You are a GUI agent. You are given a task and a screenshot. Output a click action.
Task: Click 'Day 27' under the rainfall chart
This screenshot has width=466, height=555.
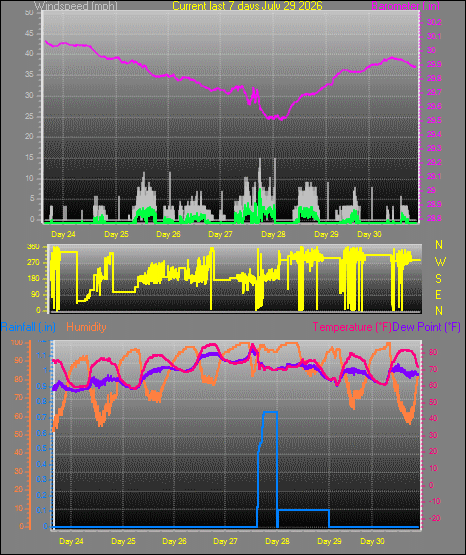(225, 541)
